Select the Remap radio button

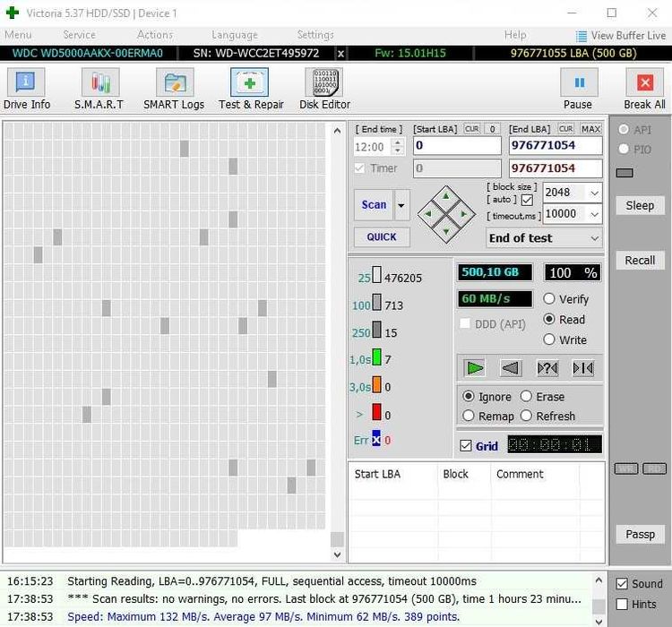468,416
